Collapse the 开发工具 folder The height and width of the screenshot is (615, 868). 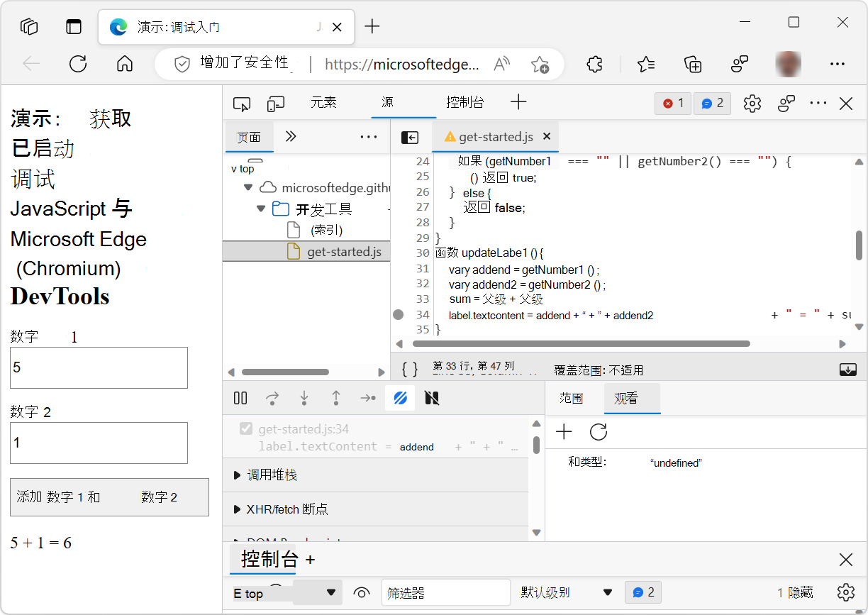click(261, 209)
